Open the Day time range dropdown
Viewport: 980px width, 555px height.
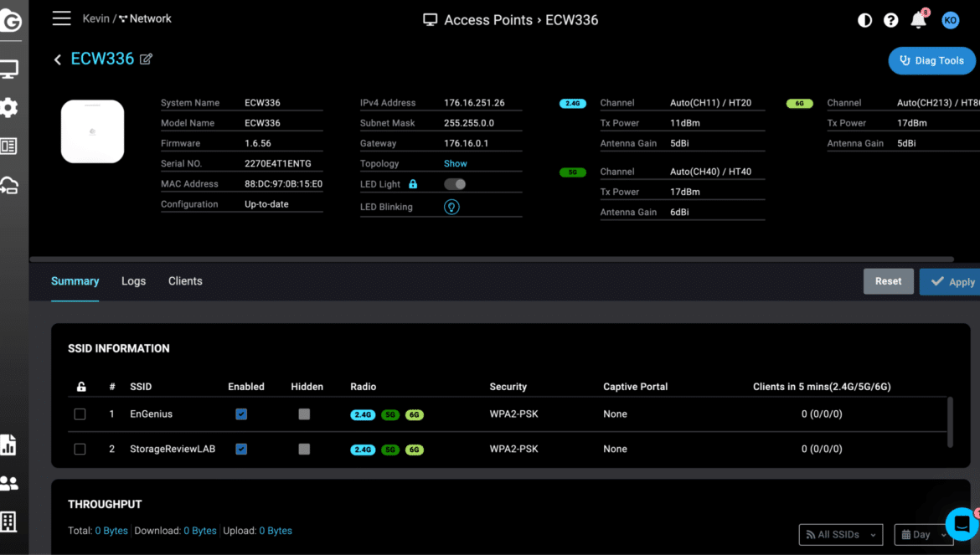[x=924, y=534]
